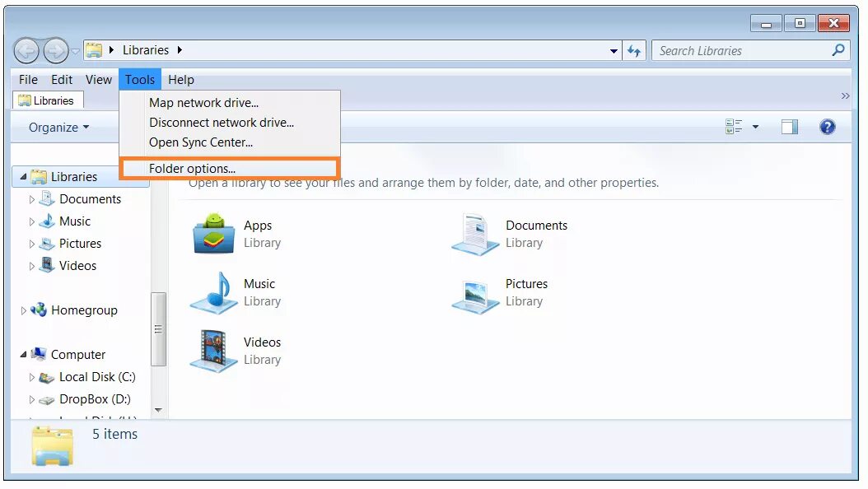868x489 pixels.
Task: Click the navigation pane scrollbar thumb
Action: pos(158,329)
